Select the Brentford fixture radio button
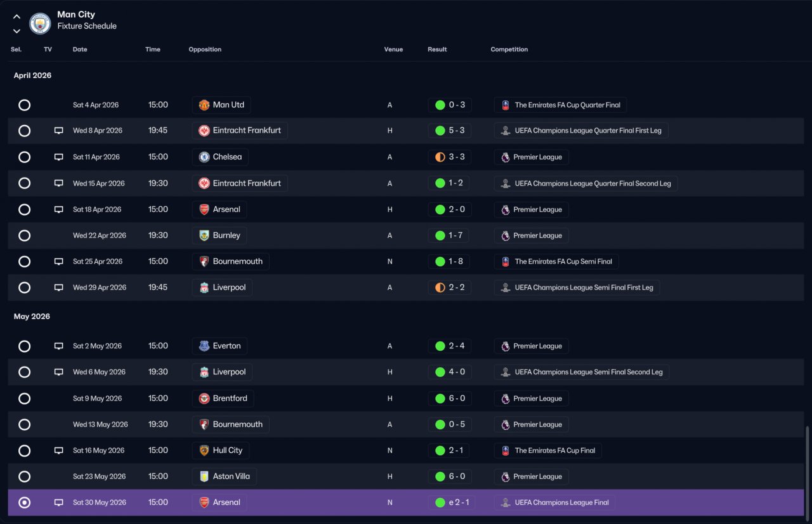 point(24,398)
